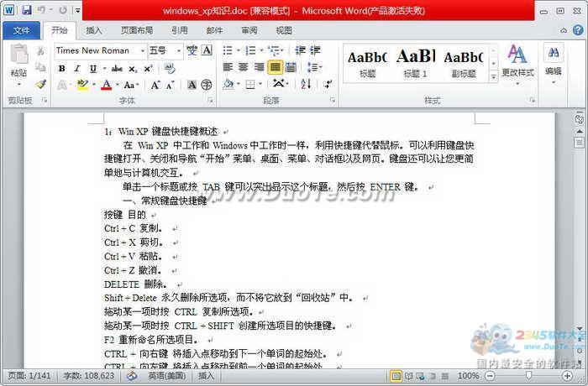Open the Customize Quick Access Toolbar arrow
Image resolution: width=588 pixels, height=386 pixels.
click(x=77, y=11)
